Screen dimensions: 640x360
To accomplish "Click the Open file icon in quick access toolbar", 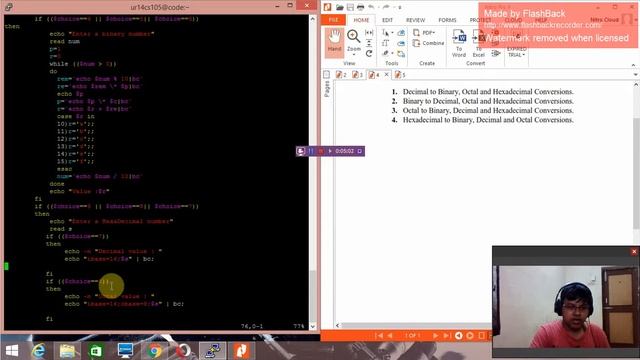I will point(340,7).
